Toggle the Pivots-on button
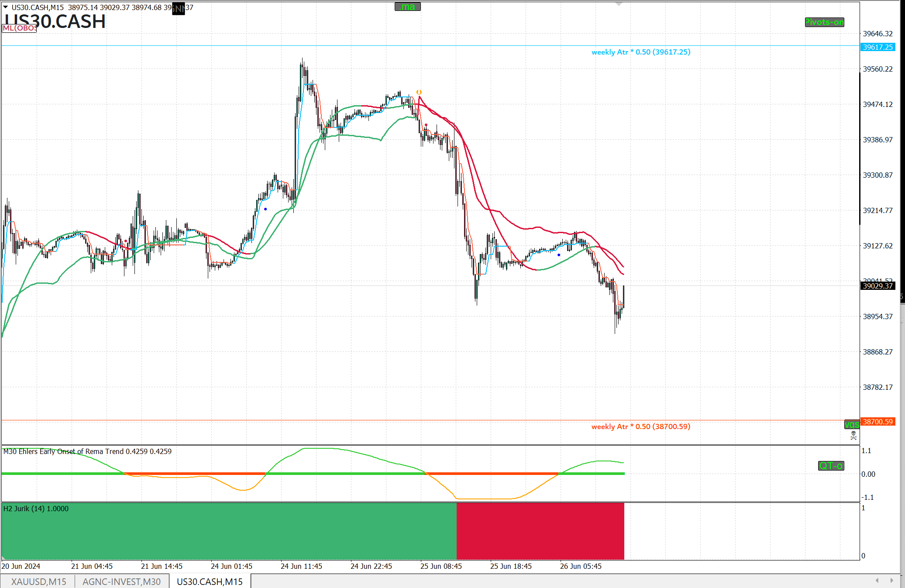This screenshot has width=905, height=588. (x=824, y=22)
